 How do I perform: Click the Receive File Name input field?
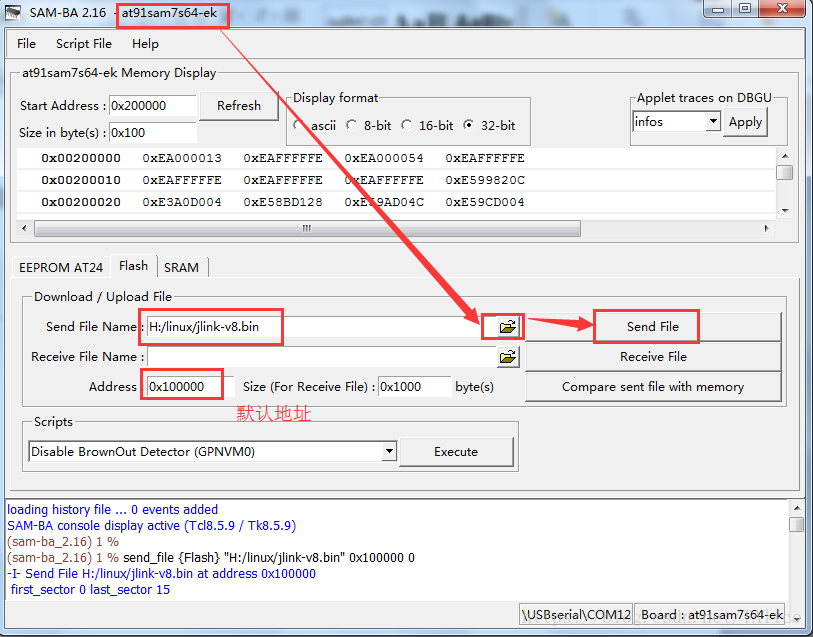tap(322, 357)
